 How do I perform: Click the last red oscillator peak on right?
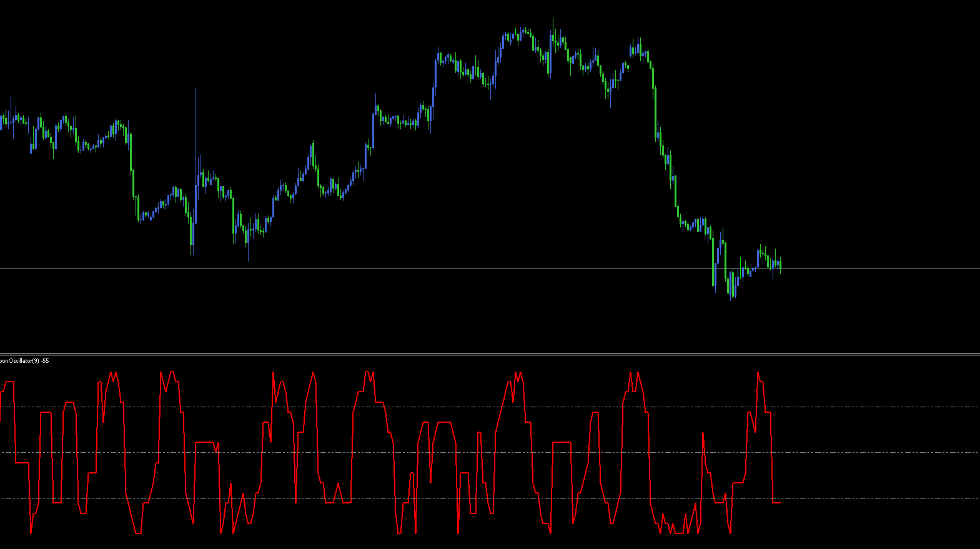pyautogui.click(x=758, y=373)
